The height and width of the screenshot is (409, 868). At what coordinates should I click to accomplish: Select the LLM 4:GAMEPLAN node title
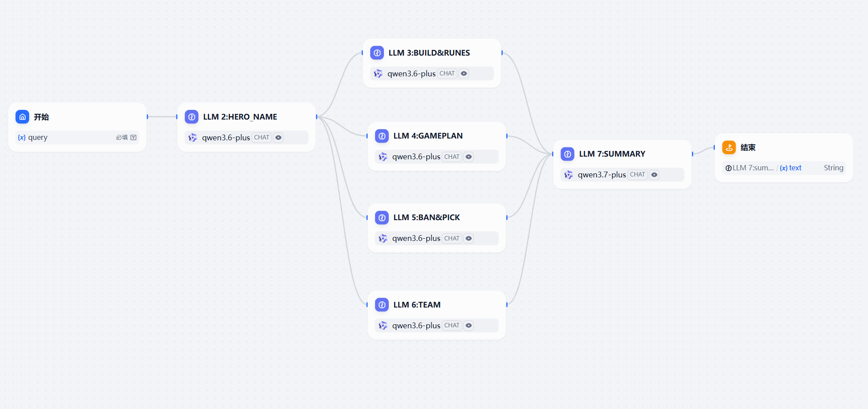428,136
